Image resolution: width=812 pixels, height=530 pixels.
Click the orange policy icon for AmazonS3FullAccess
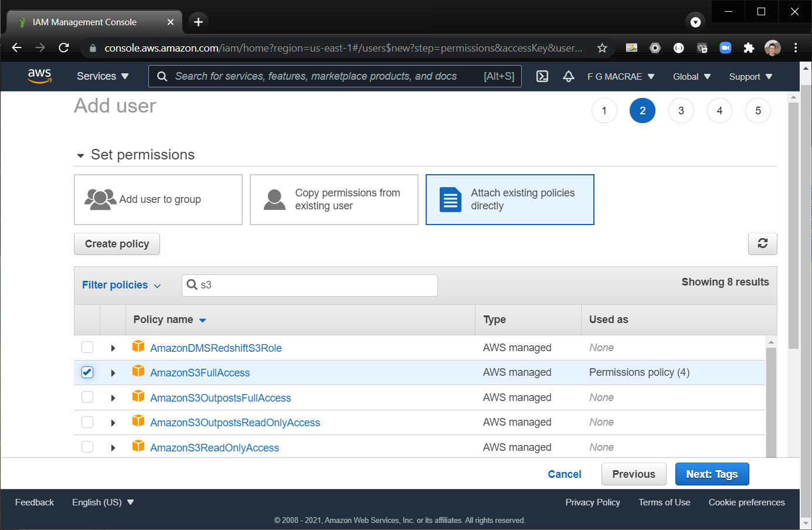138,371
